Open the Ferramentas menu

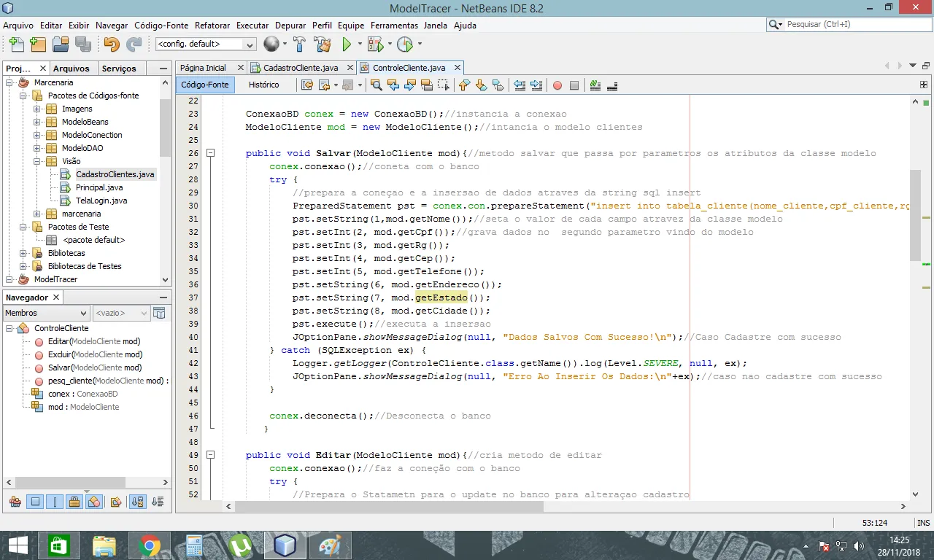click(394, 25)
